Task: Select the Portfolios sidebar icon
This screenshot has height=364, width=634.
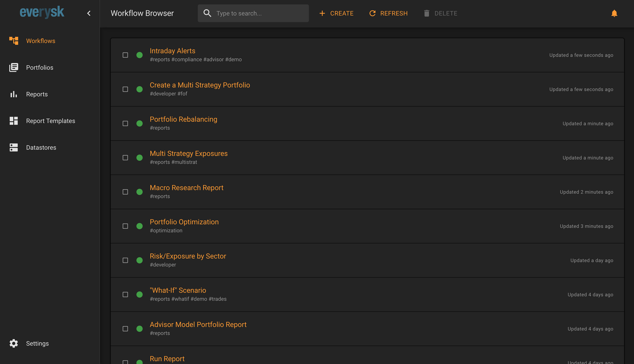Action: tap(14, 67)
